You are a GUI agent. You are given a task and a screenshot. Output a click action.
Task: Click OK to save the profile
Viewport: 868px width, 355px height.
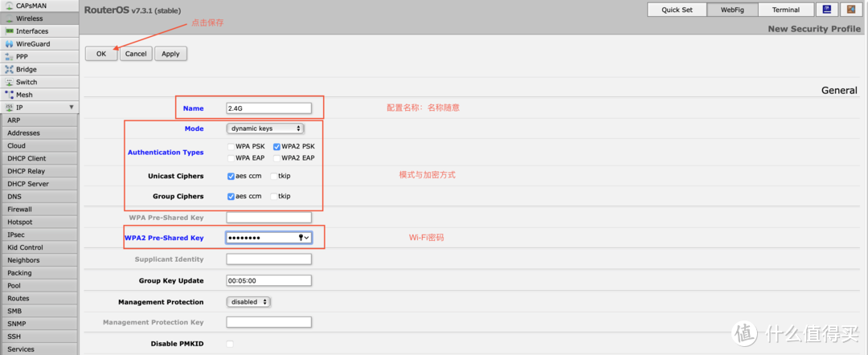pos(101,54)
